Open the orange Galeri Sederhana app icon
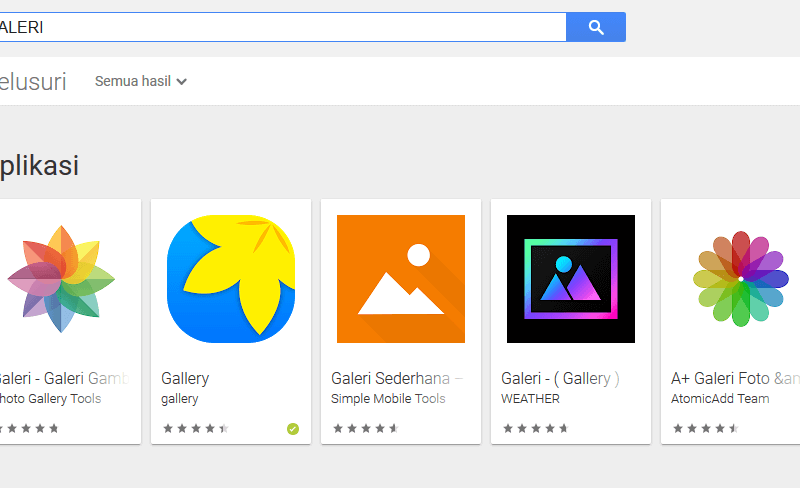This screenshot has height=488, width=800. 401,279
